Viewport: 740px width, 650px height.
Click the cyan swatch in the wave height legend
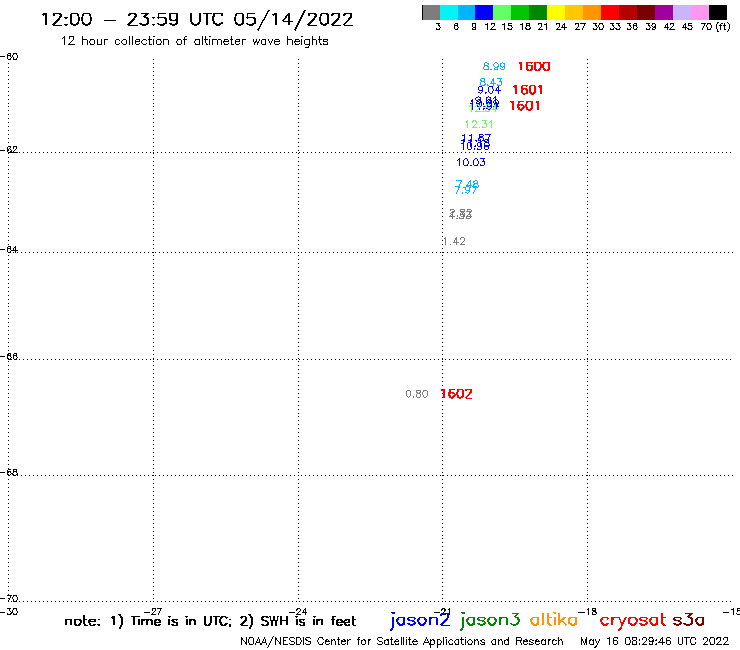click(x=449, y=12)
